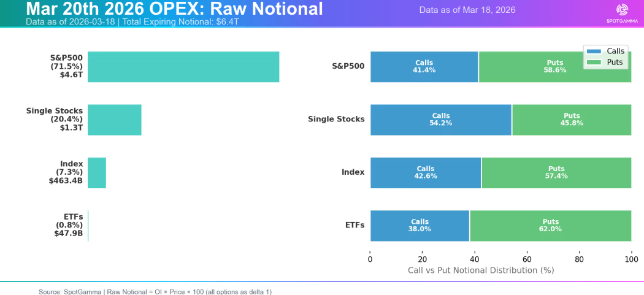Select the Index Puts 57.4% segment

(x=556, y=173)
